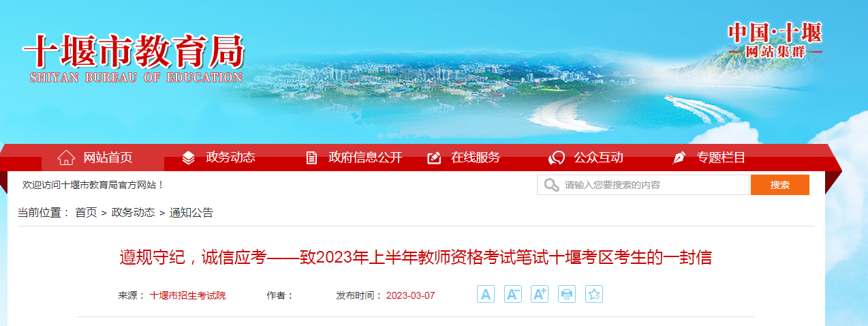This screenshot has width=868, height=326.
Task: Open 通知公告 breadcrumb link
Action: (x=191, y=213)
